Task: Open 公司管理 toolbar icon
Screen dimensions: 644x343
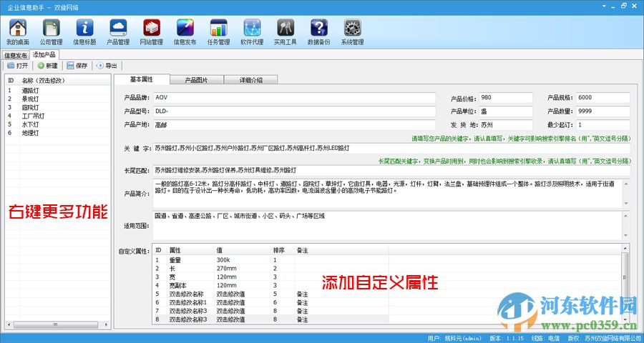Action: click(52, 31)
